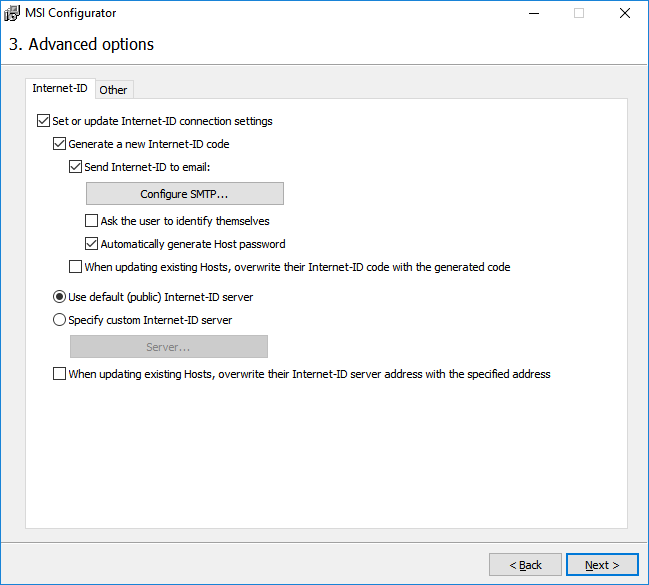Click the disabled Server... button
This screenshot has width=649, height=585.
pos(168,346)
